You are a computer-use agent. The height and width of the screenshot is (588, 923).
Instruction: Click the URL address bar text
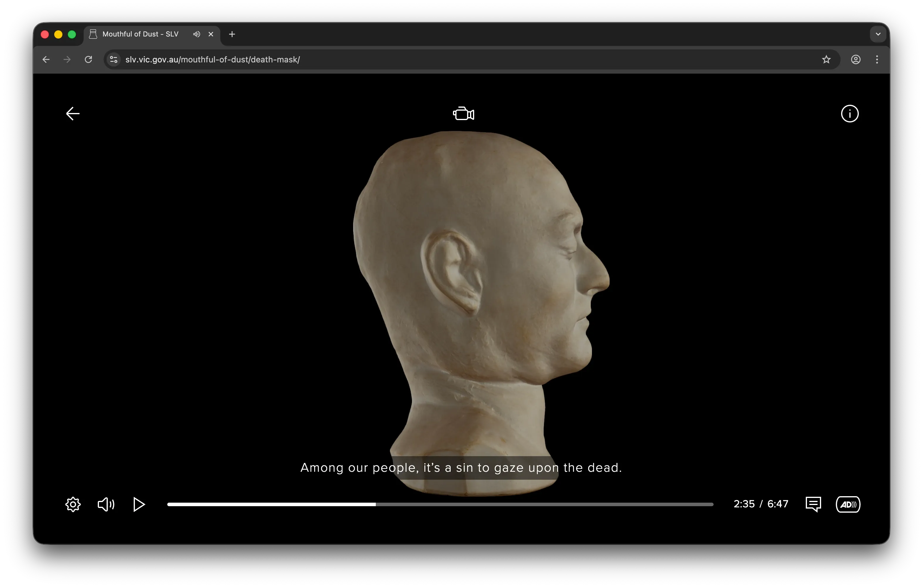[x=213, y=59]
